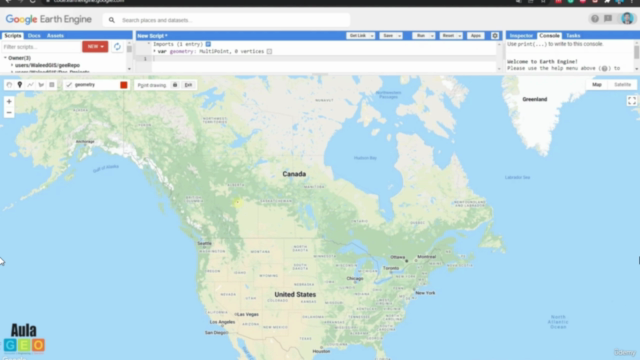
Task: Click the scripts panel scrollbar down arrow
Action: 129,69
